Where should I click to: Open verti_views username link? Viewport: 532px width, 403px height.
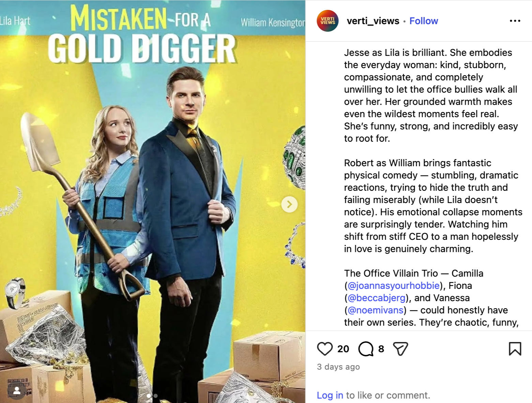[373, 21]
